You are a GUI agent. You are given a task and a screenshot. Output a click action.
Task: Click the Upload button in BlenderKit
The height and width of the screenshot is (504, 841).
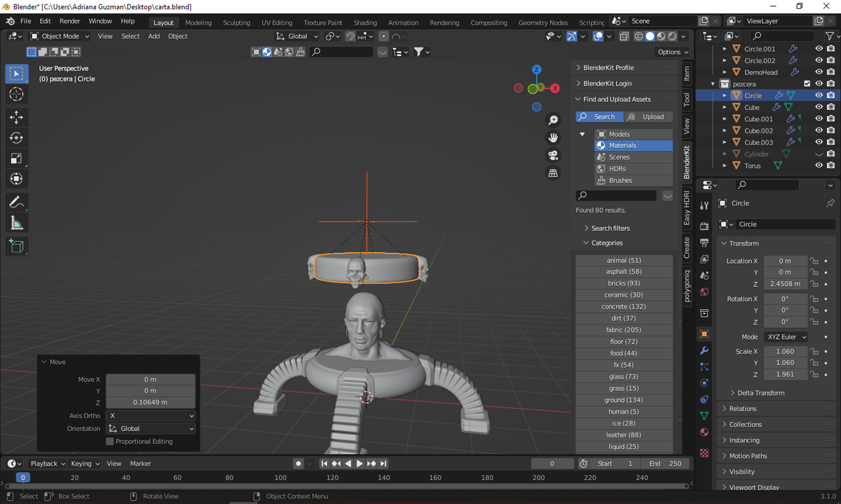tap(648, 117)
